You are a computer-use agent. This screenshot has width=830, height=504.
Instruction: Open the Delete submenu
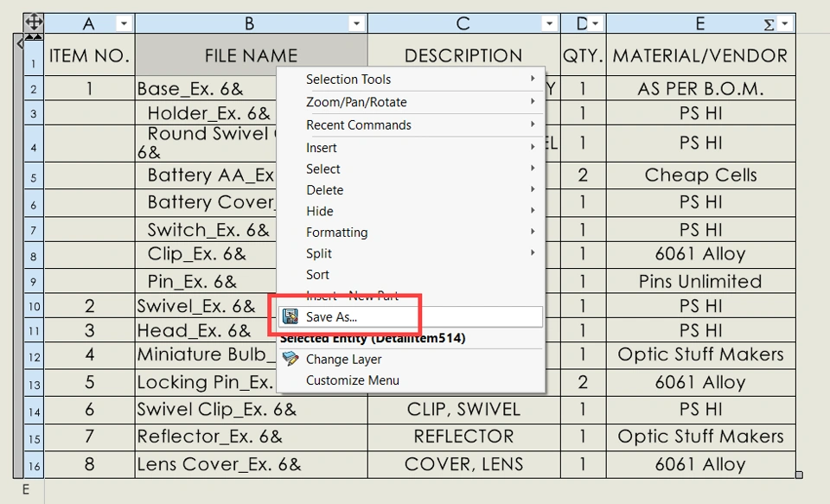click(411, 190)
